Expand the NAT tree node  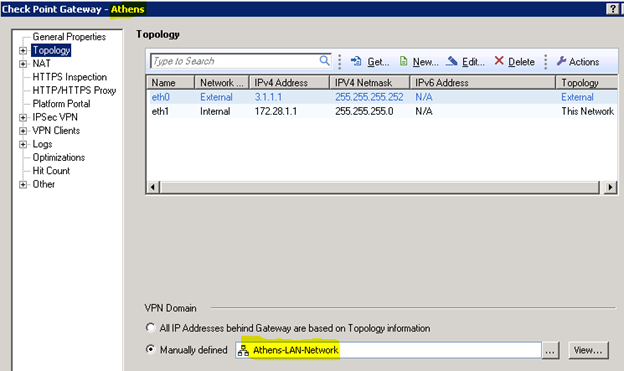[23, 64]
